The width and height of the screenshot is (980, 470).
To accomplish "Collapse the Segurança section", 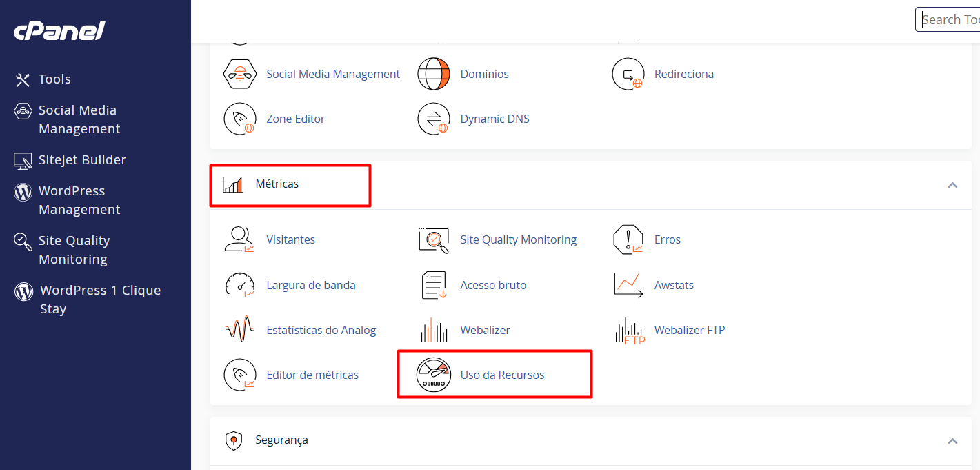I will click(x=952, y=440).
